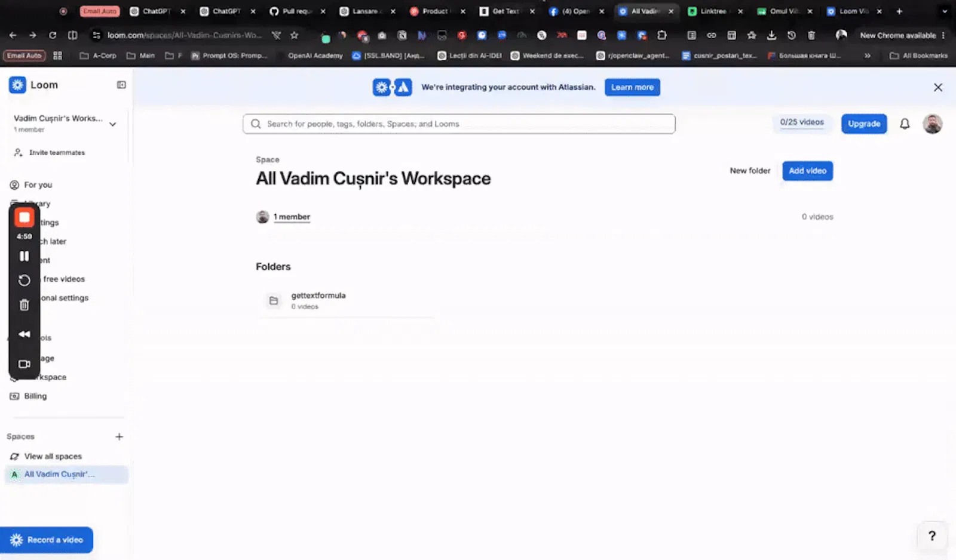Close the All Vadim Loom tab
956x560 pixels.
pos(671,11)
